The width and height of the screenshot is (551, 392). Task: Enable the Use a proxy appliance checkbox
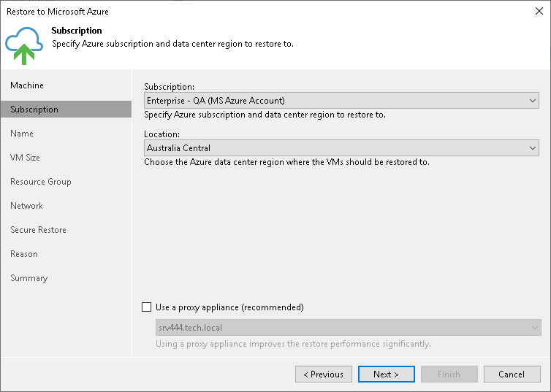point(147,307)
